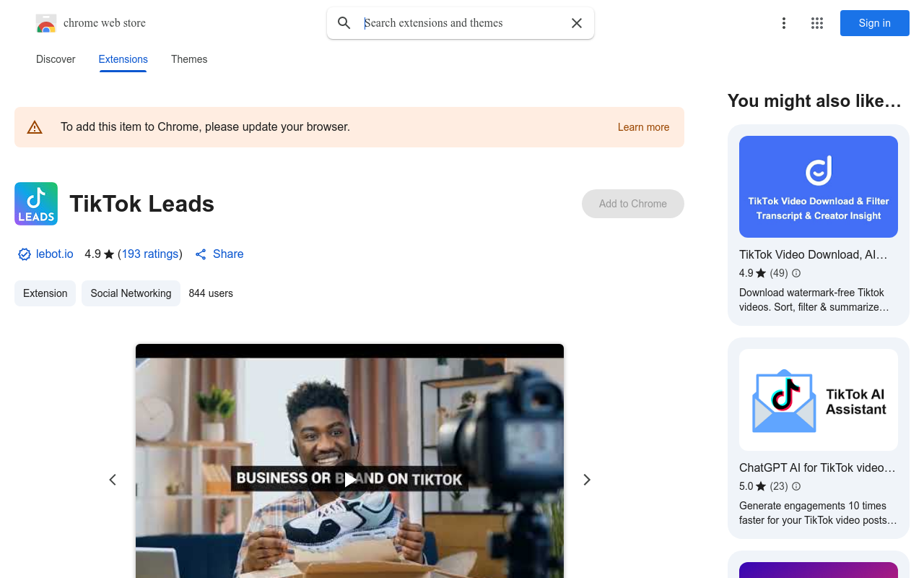The width and height of the screenshot is (924, 578).
Task: Open the Learn more link
Action: tap(643, 127)
